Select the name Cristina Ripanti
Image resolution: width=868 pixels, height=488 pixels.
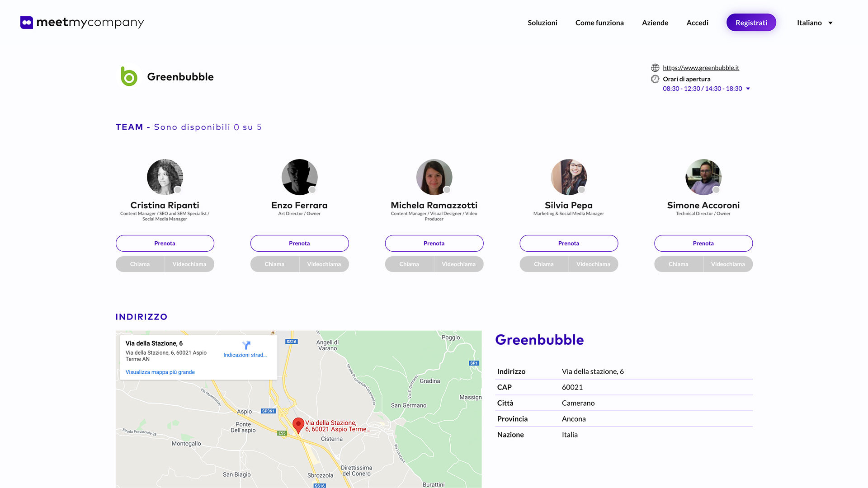click(x=165, y=205)
